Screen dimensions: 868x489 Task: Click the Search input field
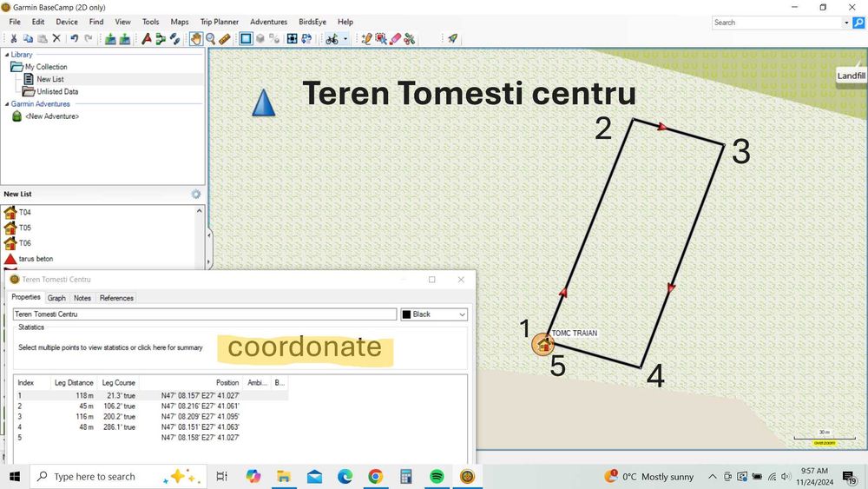click(777, 23)
